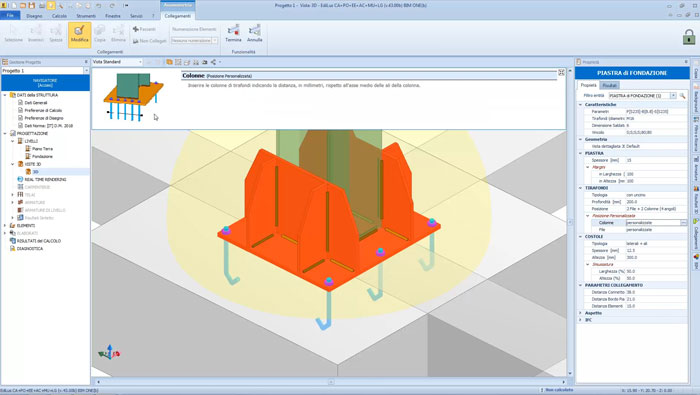The image size is (700, 395).
Task: Click the padlock icon at top right
Action: click(689, 37)
